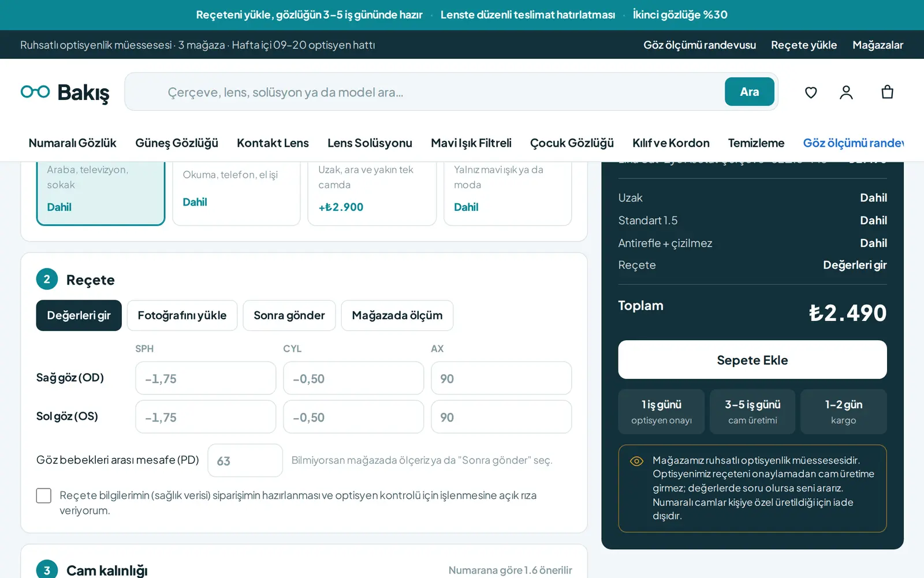Open account via the user icon
Viewport: 924px width, 578px height.
tap(846, 92)
